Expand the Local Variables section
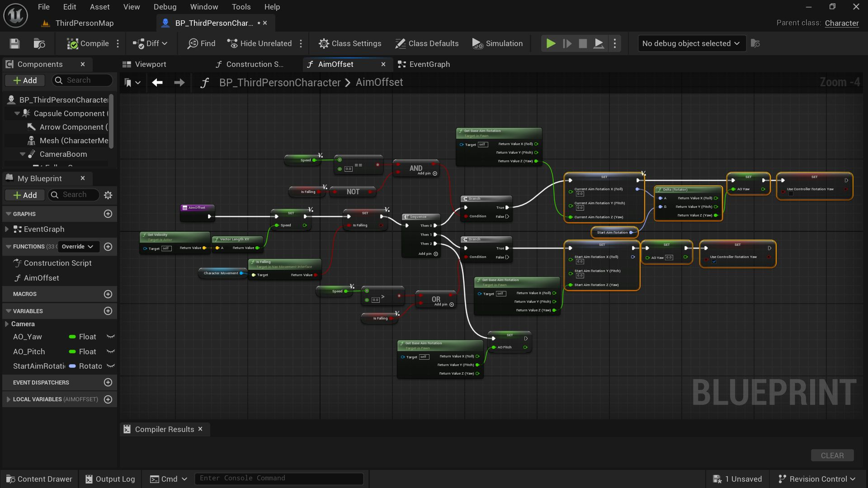 point(8,399)
